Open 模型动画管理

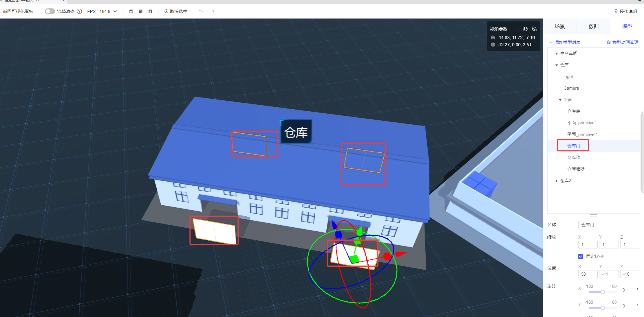tap(623, 43)
